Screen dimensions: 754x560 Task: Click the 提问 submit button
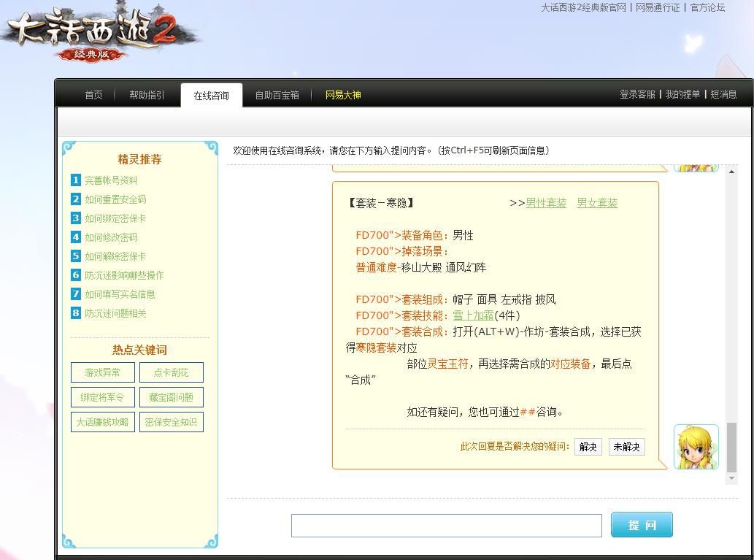tap(641, 524)
